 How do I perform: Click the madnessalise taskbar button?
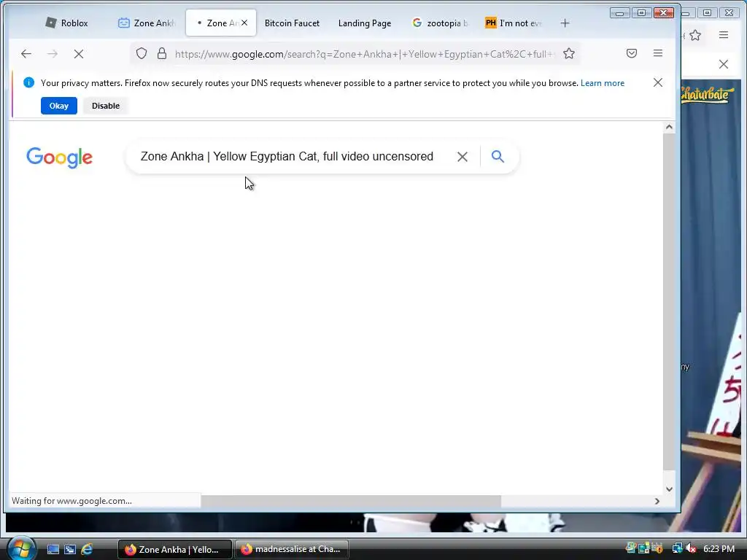(292, 550)
